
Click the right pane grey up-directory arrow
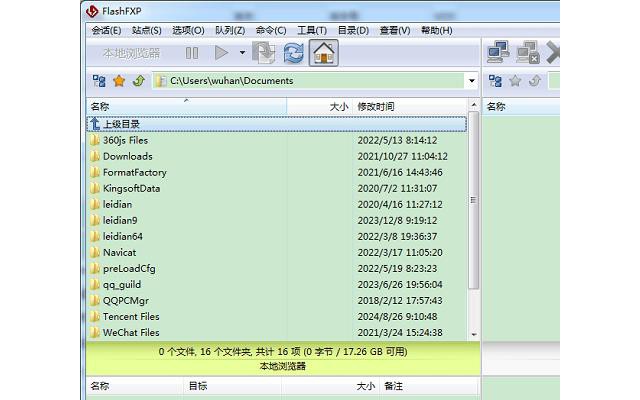tap(535, 81)
